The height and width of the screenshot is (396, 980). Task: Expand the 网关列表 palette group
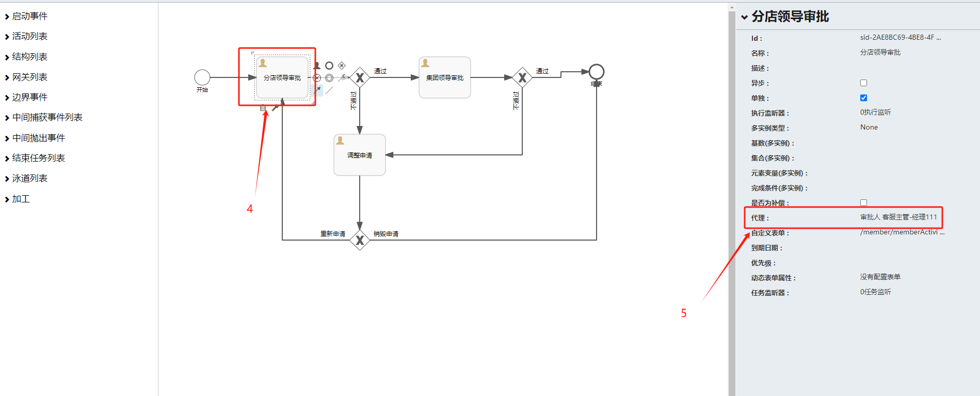29,77
